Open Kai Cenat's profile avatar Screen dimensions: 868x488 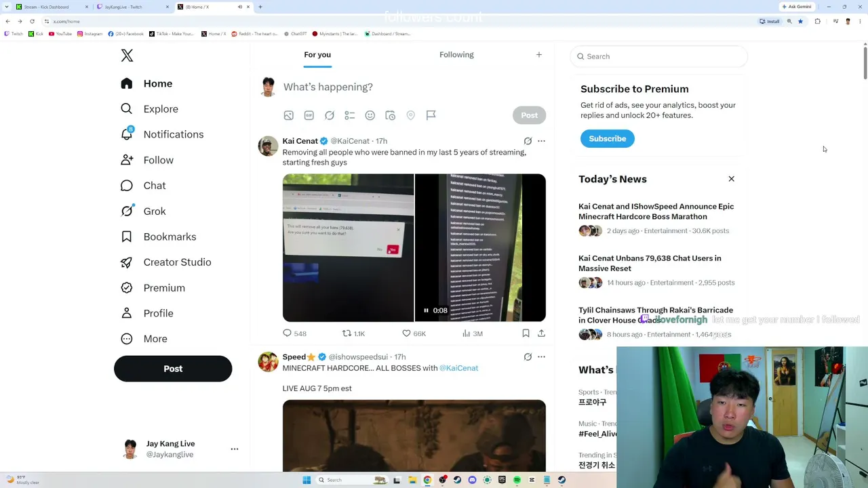pyautogui.click(x=269, y=146)
